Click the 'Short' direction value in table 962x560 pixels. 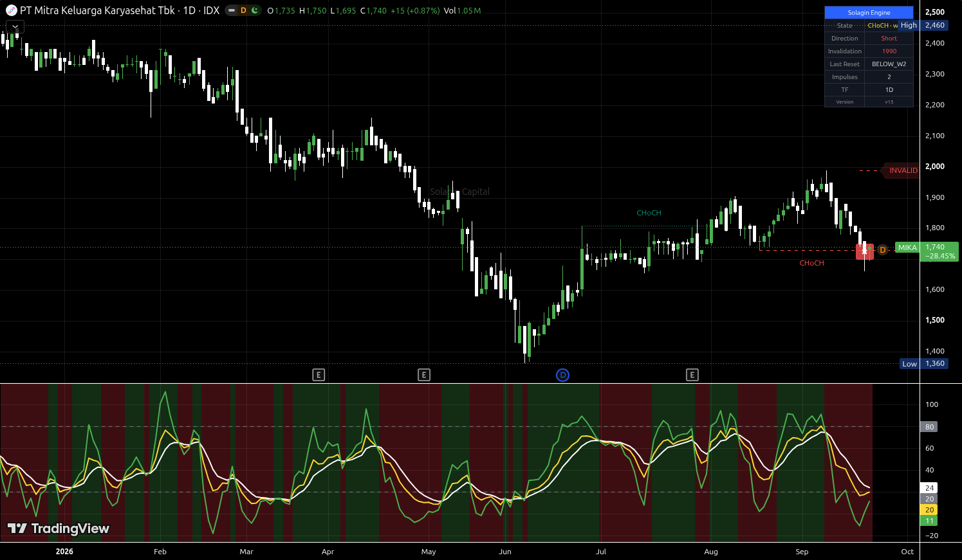tap(889, 39)
